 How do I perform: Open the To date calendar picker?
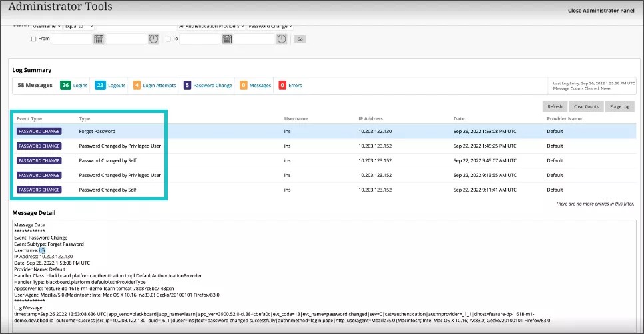tap(227, 39)
